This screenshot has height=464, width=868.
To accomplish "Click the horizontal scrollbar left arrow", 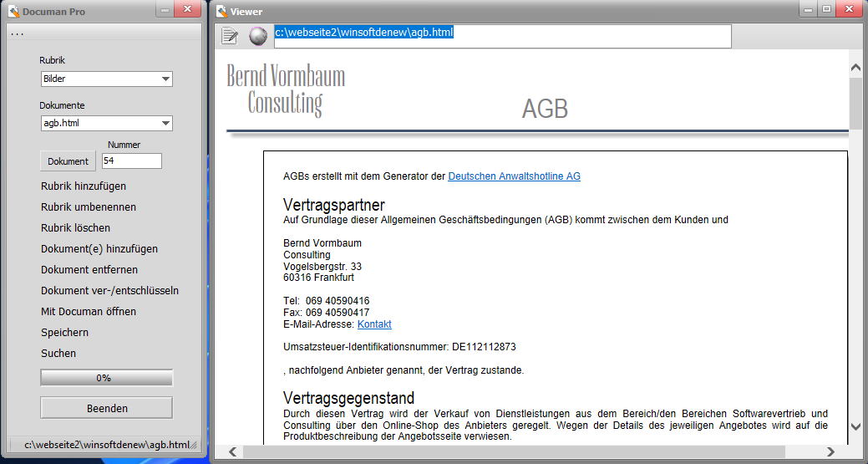I will click(x=232, y=451).
